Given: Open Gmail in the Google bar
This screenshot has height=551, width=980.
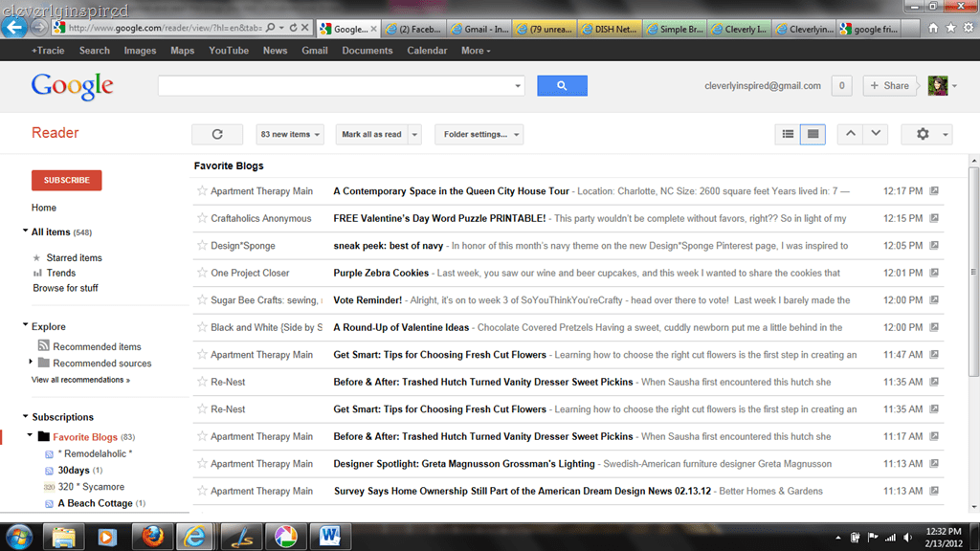Looking at the screenshot, I should (x=314, y=51).
